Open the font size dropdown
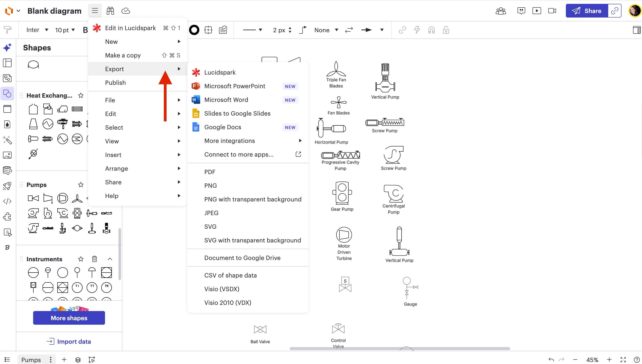This screenshot has height=364, width=642. [x=65, y=30]
